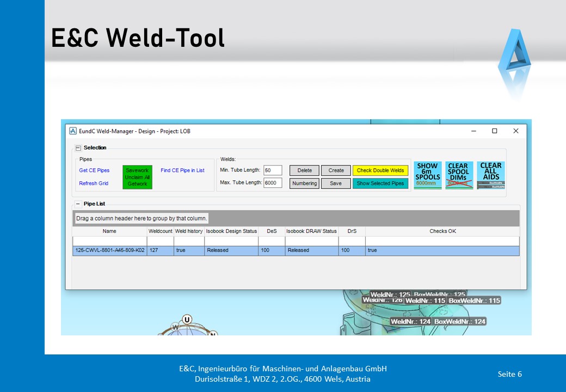
Task: Click the CLEAR ALL AIDS icon
Action: click(490, 175)
